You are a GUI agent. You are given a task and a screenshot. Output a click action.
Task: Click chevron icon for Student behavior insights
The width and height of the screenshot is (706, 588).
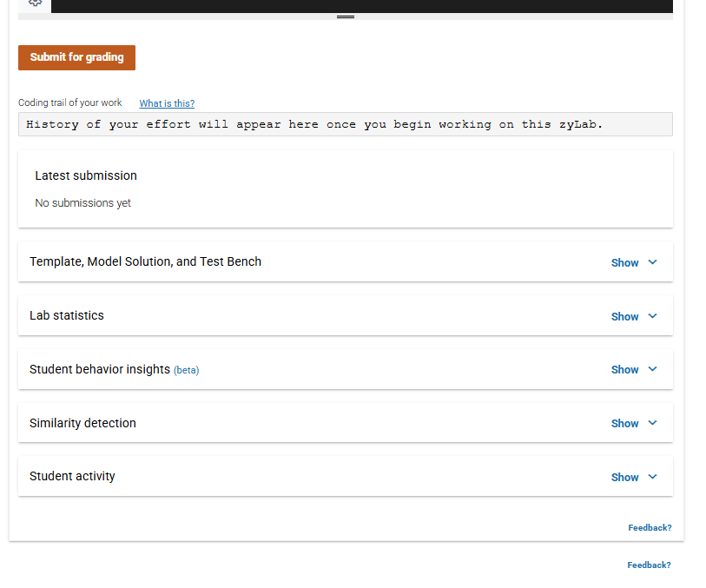tap(652, 369)
